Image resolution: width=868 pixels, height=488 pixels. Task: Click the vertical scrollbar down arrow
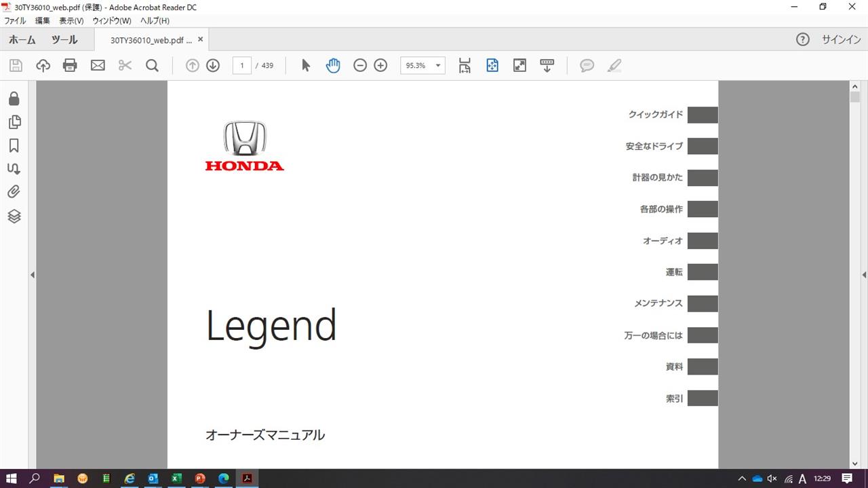(855, 463)
